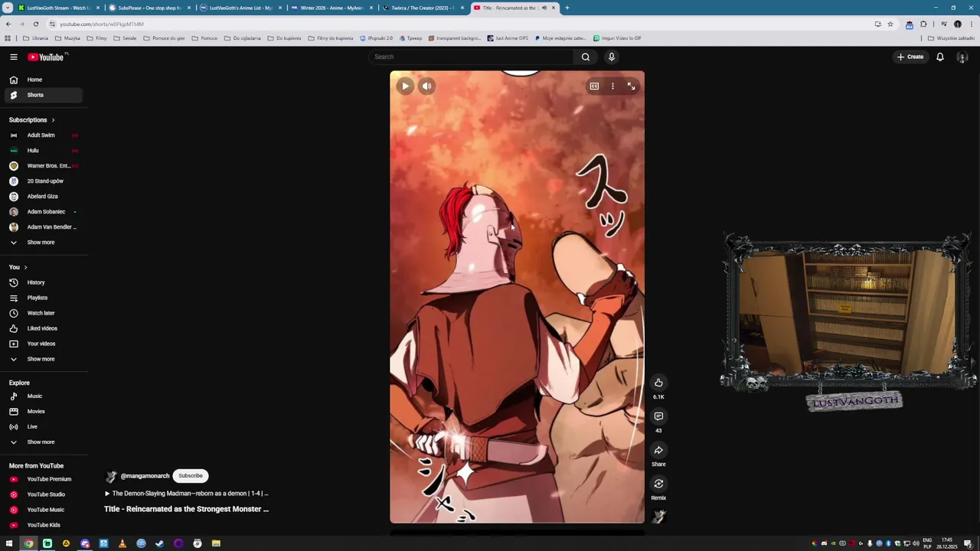Open VLC from the taskbar

122,543
